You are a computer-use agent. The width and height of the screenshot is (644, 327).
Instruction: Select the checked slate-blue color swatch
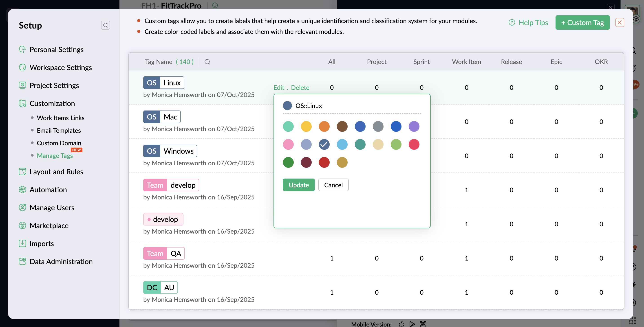coord(324,144)
